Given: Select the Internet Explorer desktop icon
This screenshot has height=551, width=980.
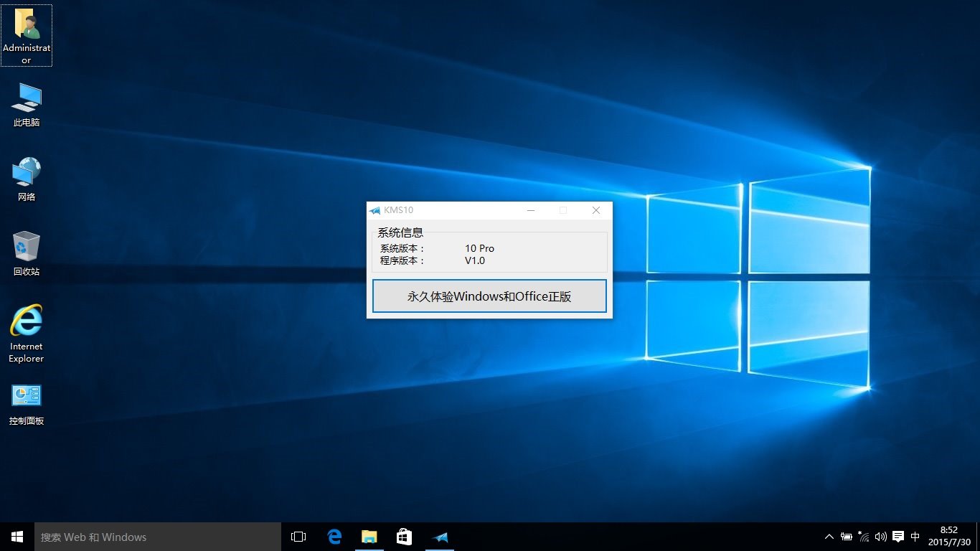Looking at the screenshot, I should [27, 334].
